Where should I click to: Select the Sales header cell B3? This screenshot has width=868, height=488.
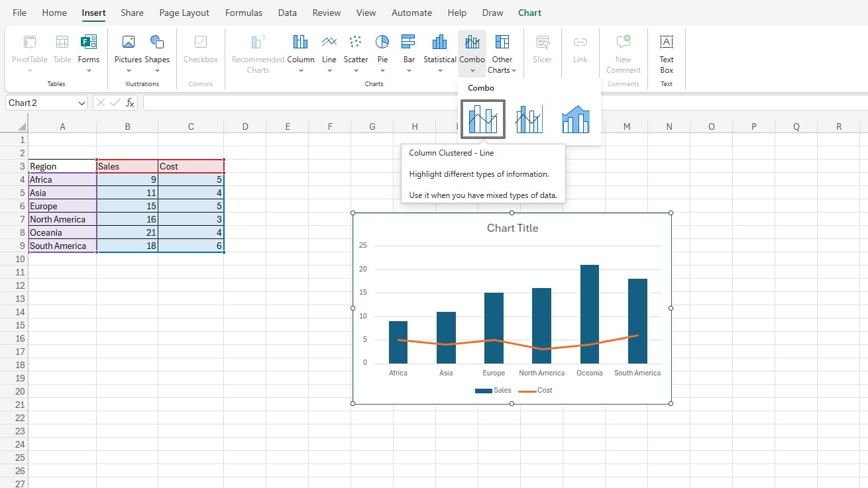pos(127,166)
